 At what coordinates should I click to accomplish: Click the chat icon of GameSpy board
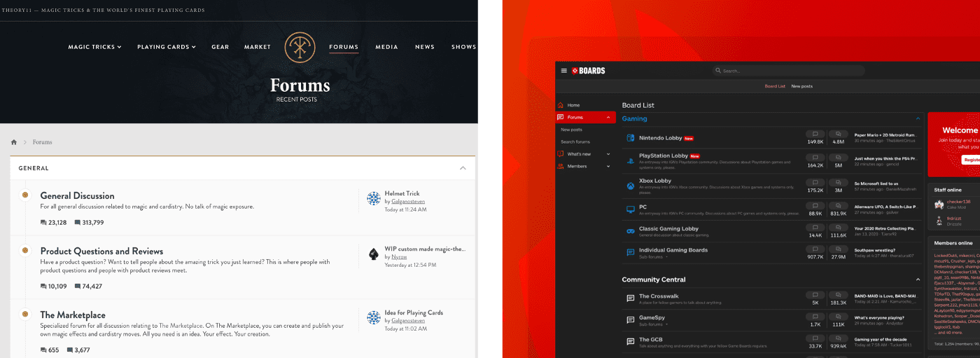click(x=631, y=319)
